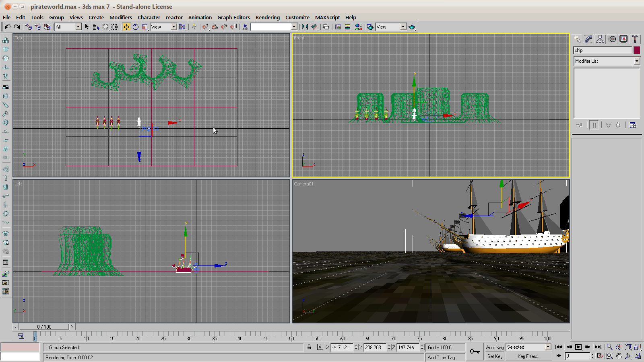Open the Utilities hammer panel

635,39
